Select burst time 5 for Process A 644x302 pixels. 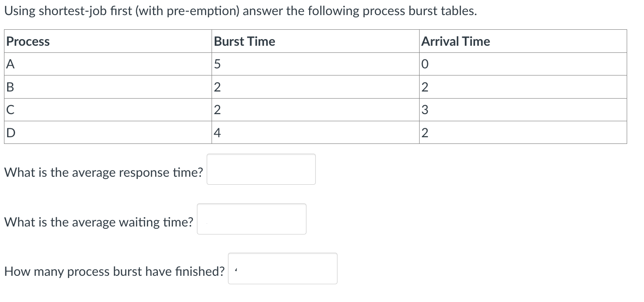pyautogui.click(x=216, y=64)
